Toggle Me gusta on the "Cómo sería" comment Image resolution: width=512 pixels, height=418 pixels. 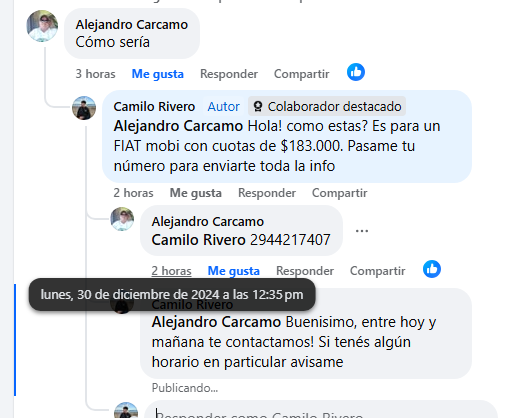point(158,74)
